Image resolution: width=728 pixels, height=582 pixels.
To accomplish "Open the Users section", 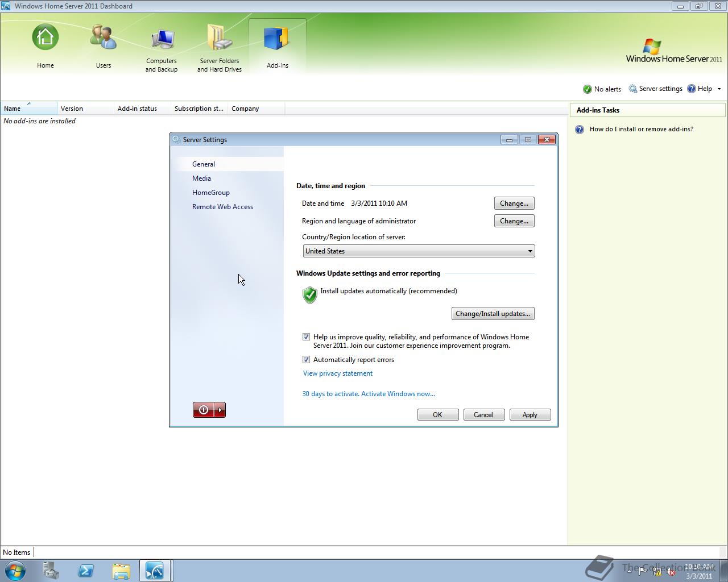I will [x=104, y=47].
